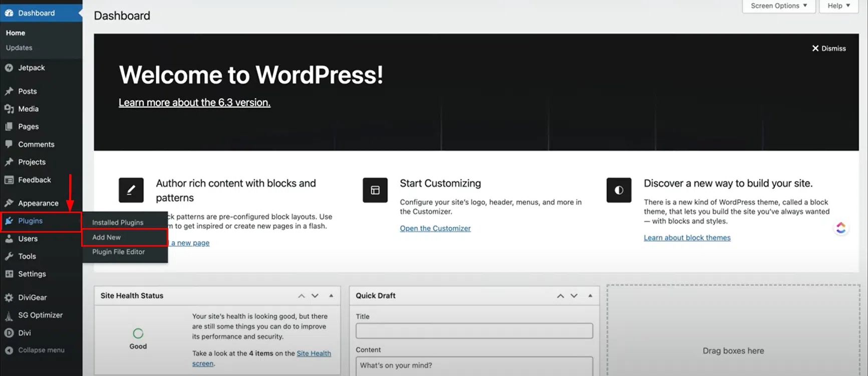Viewport: 868px width, 376px height.
Task: Click the layout icon beside Start Customizing
Action: coord(375,190)
